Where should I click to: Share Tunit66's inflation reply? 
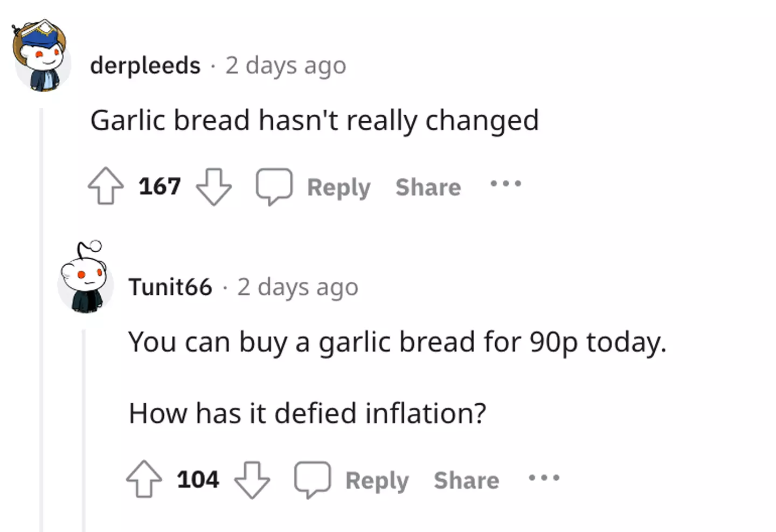coord(466,480)
